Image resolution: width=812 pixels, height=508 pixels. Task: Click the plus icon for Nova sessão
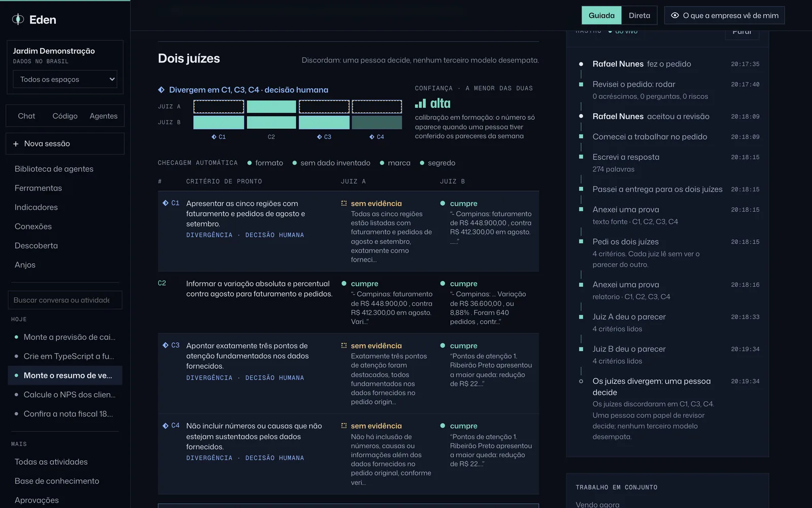coord(16,144)
